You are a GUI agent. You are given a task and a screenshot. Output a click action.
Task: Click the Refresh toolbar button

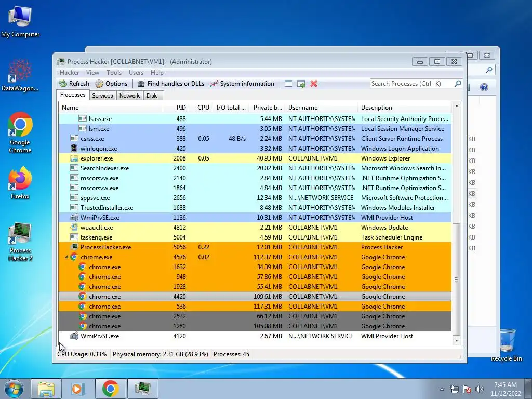[x=74, y=84]
